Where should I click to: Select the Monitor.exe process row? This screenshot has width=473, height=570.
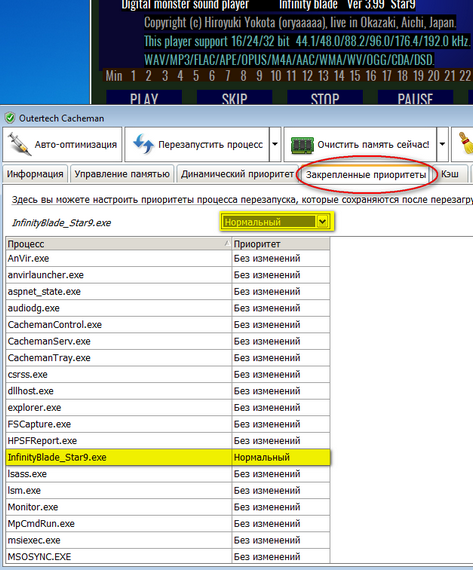168,507
